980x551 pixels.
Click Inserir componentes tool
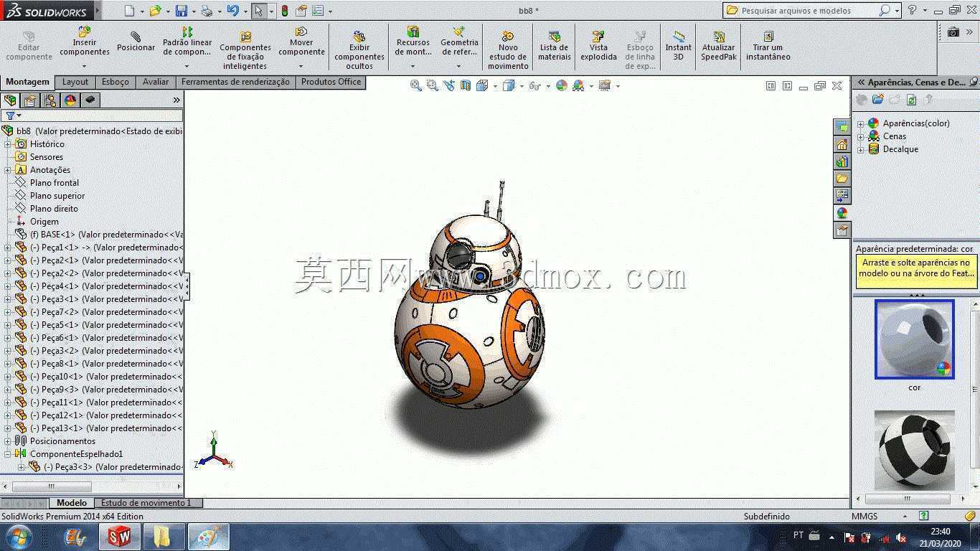click(85, 42)
